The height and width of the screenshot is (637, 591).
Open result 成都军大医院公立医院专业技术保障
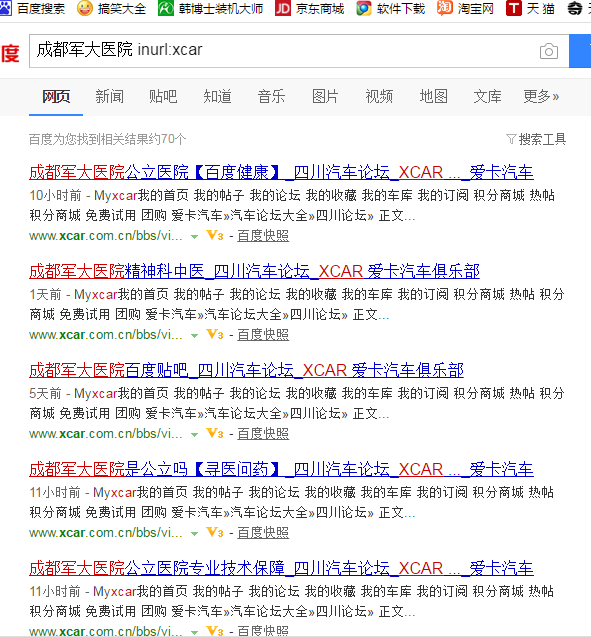(281, 568)
